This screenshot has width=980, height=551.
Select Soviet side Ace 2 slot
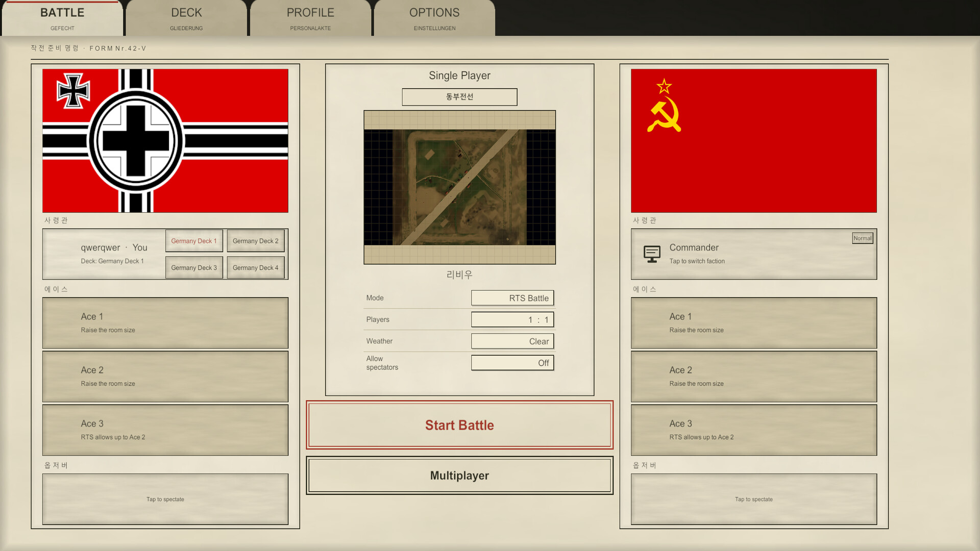coord(754,377)
